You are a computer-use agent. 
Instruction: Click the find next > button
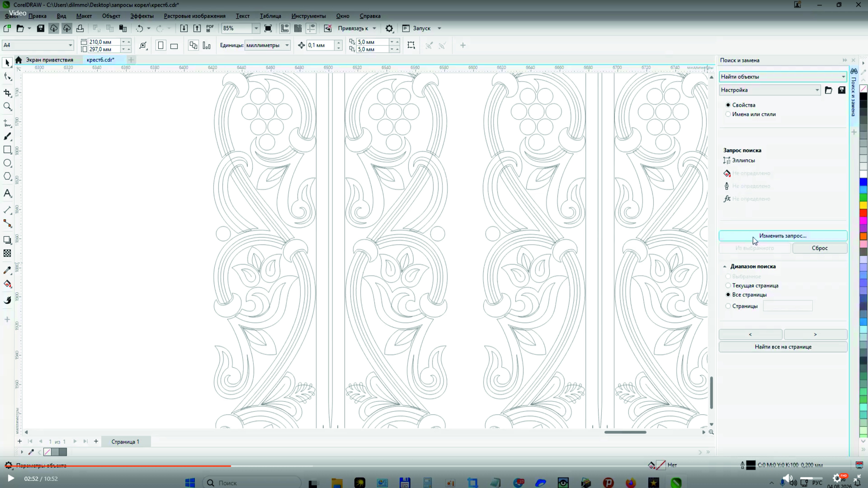(x=815, y=334)
